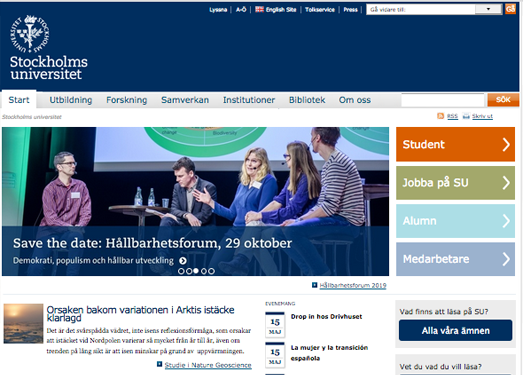Image resolution: width=523 pixels, height=375 pixels.
Task: Open the Medarbetare tile
Action: (455, 259)
